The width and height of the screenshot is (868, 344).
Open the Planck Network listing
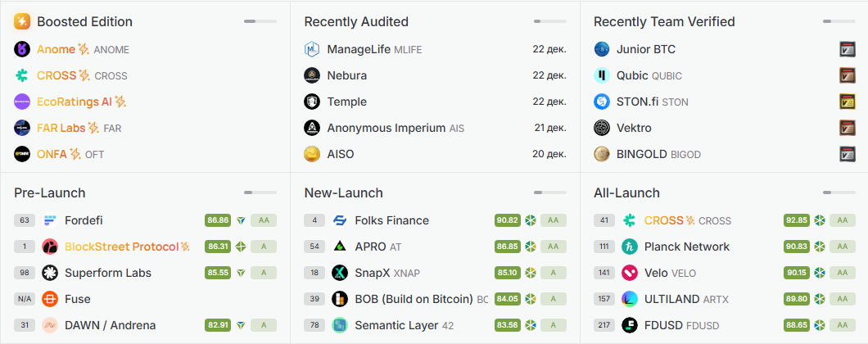coord(686,247)
